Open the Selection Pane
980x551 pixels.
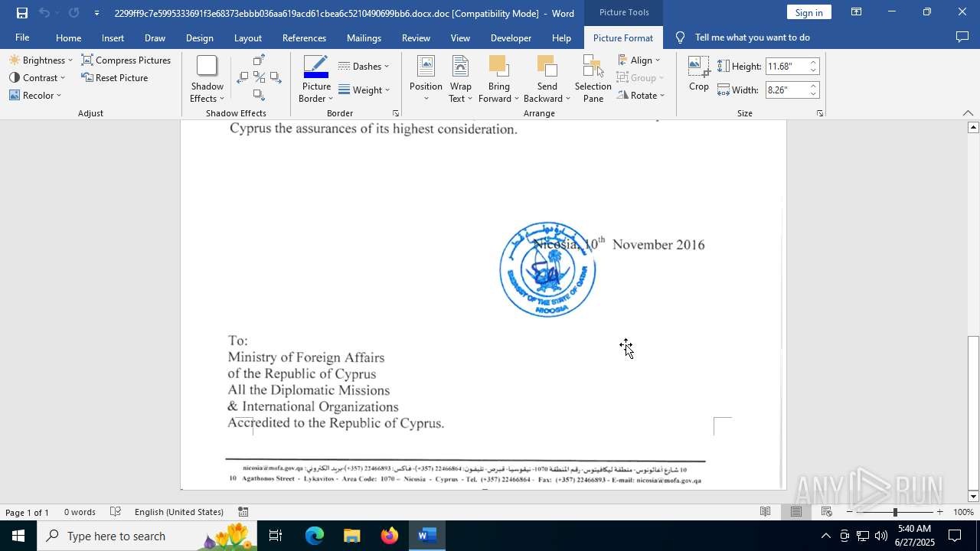(593, 79)
